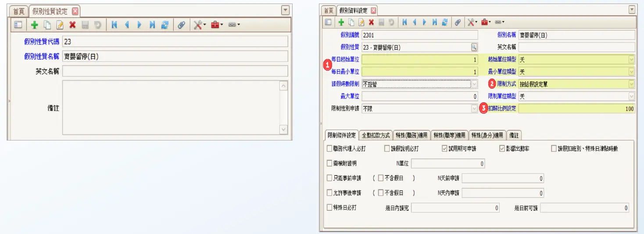Click the 扣薪比例設定 input field

576,108
